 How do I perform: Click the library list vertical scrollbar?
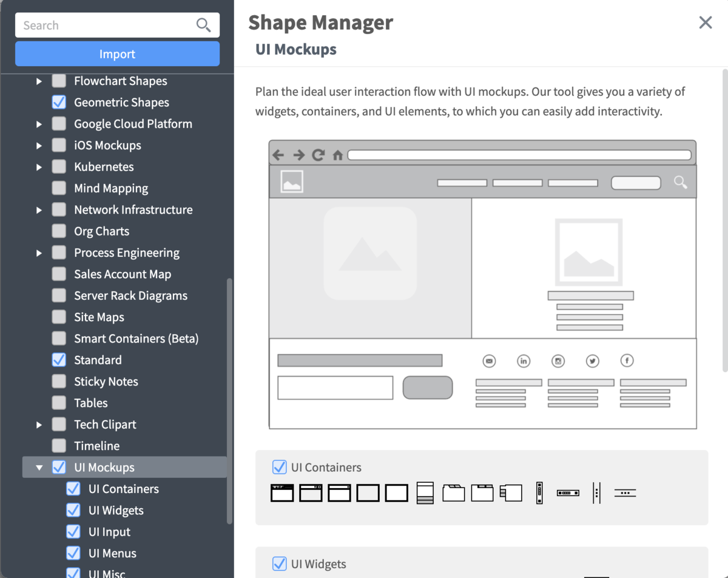(229, 401)
